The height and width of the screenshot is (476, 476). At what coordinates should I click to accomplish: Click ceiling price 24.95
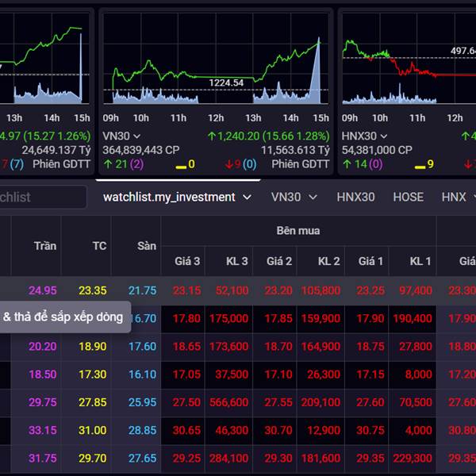pyautogui.click(x=43, y=290)
